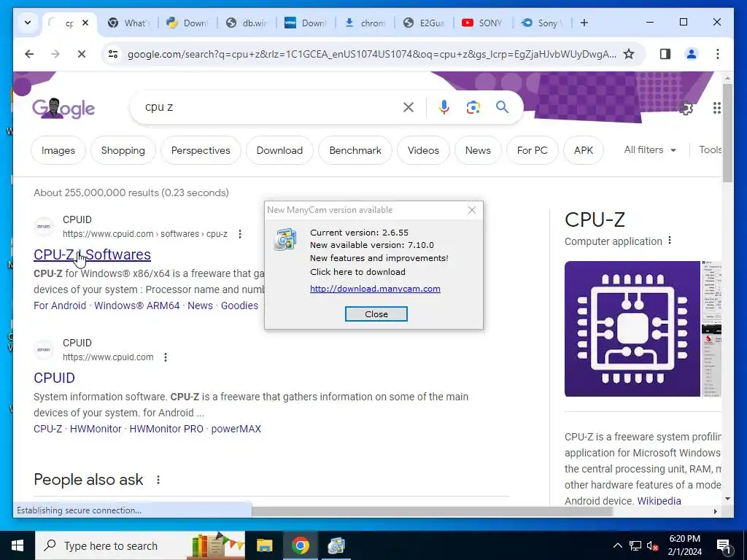Filter results by Shopping
Image resolution: width=747 pixels, height=560 pixels.
click(123, 150)
